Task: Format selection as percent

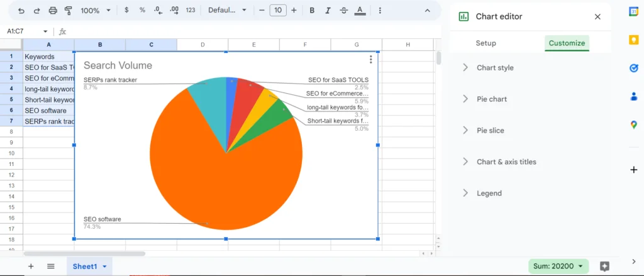Action: click(x=142, y=11)
